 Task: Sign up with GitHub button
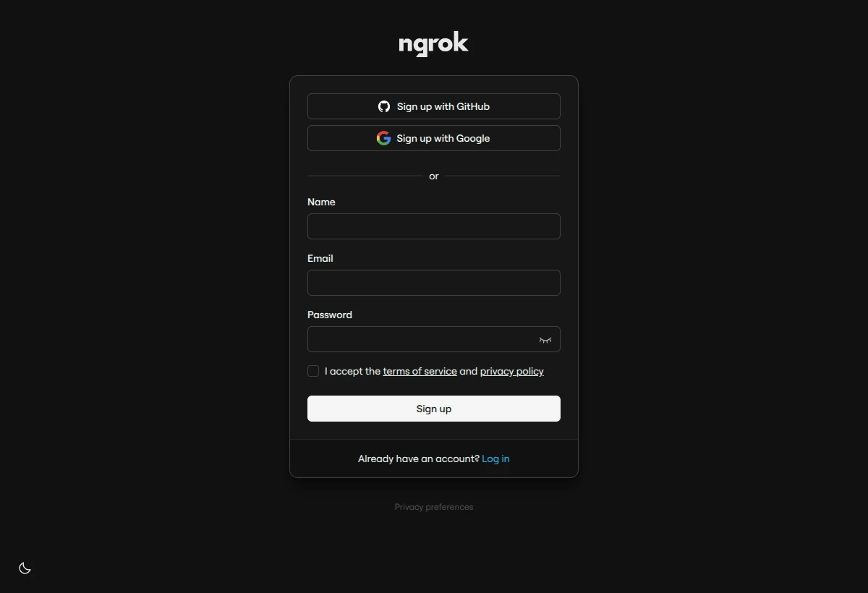tap(434, 106)
